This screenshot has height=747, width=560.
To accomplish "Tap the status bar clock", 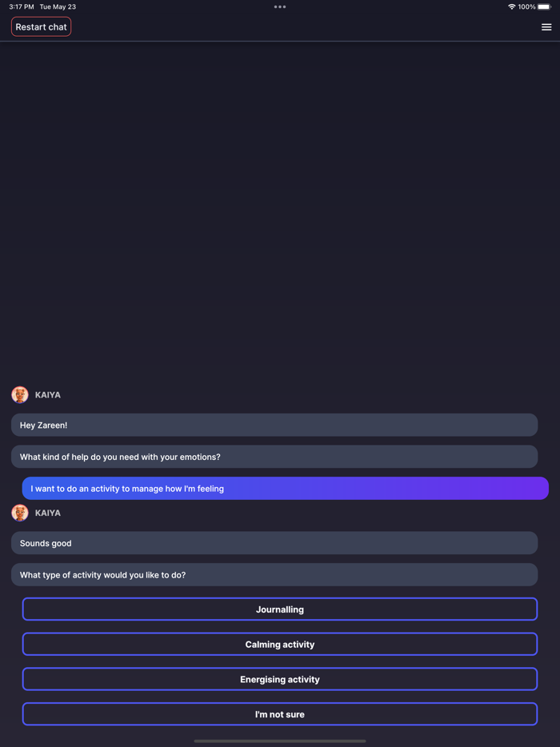I will coord(22,7).
